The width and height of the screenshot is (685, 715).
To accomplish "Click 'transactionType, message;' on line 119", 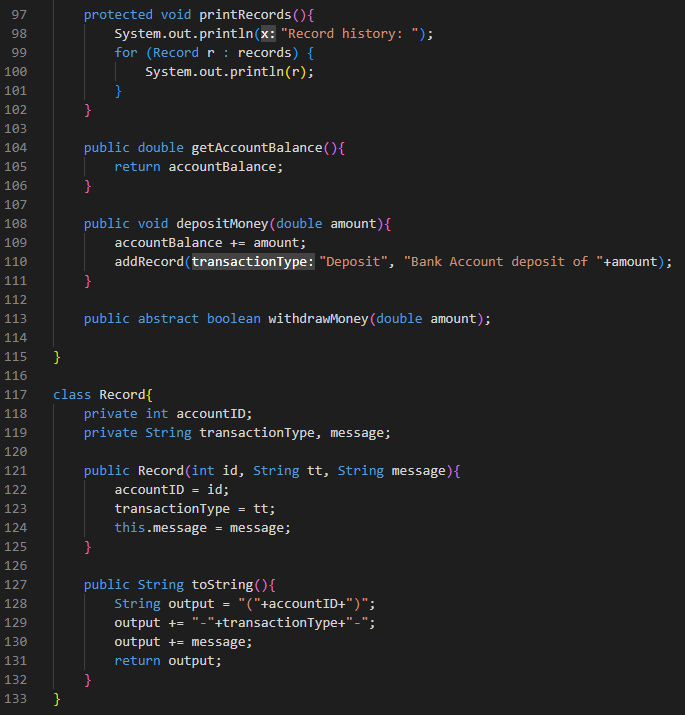I will [x=295, y=433].
